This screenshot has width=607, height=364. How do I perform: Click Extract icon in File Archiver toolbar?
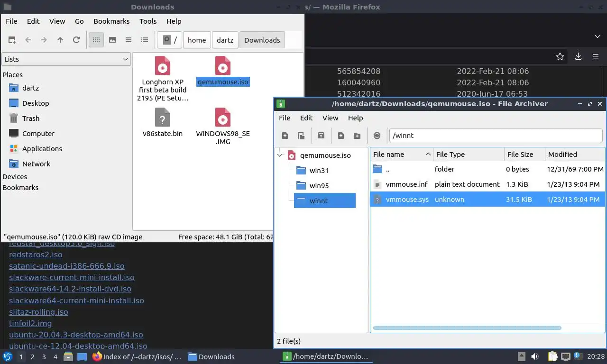click(x=321, y=136)
